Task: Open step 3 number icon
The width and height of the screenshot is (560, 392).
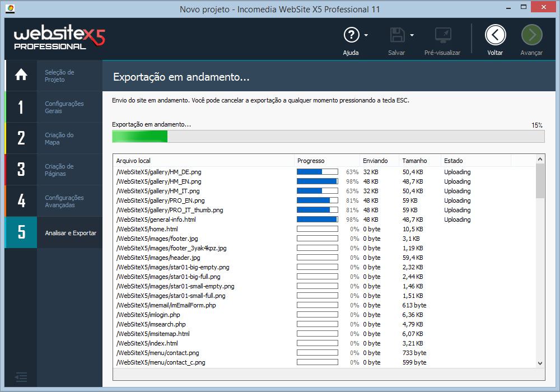Action: pos(21,169)
